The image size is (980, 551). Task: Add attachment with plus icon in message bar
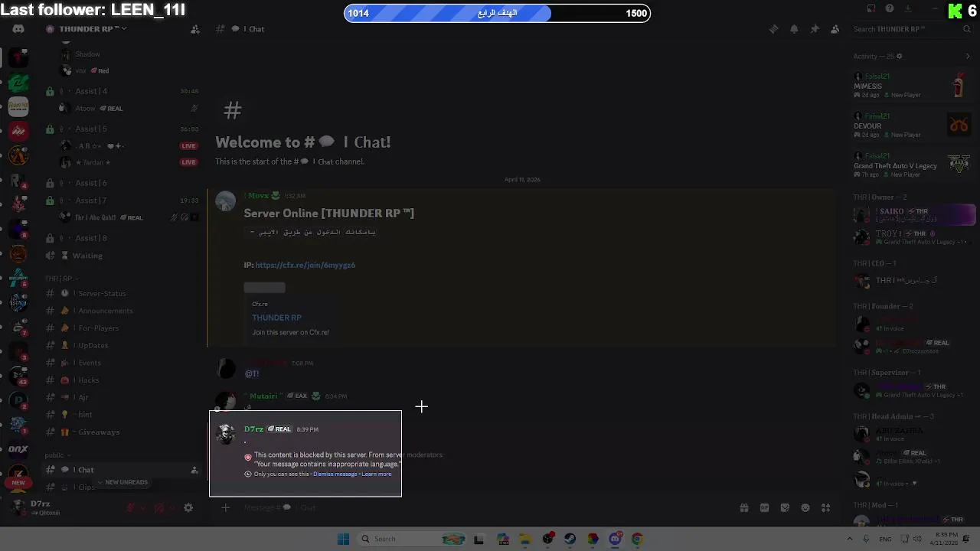pos(226,507)
